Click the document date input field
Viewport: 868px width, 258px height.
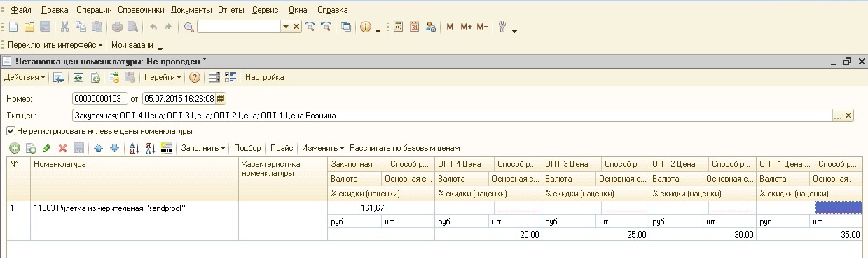[x=179, y=98]
